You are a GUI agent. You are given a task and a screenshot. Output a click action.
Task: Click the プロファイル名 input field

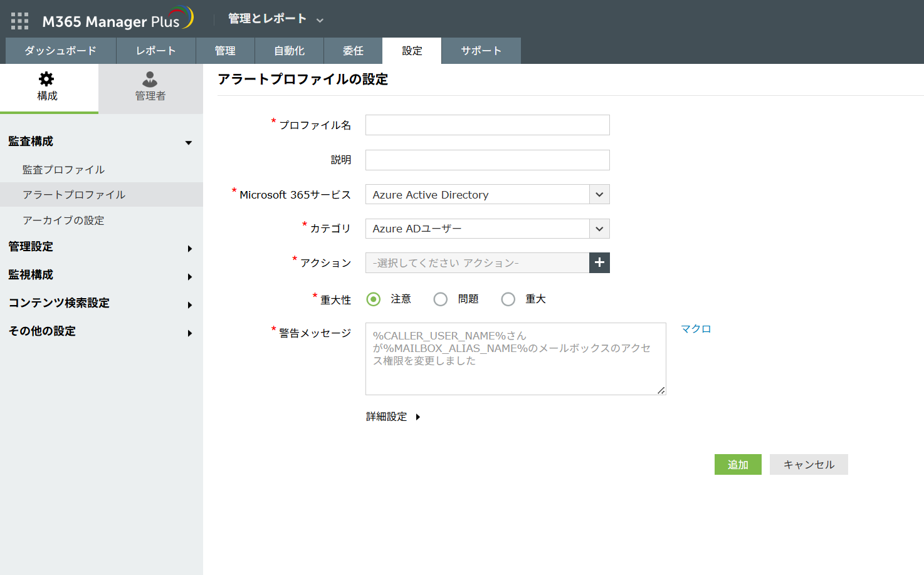point(488,125)
